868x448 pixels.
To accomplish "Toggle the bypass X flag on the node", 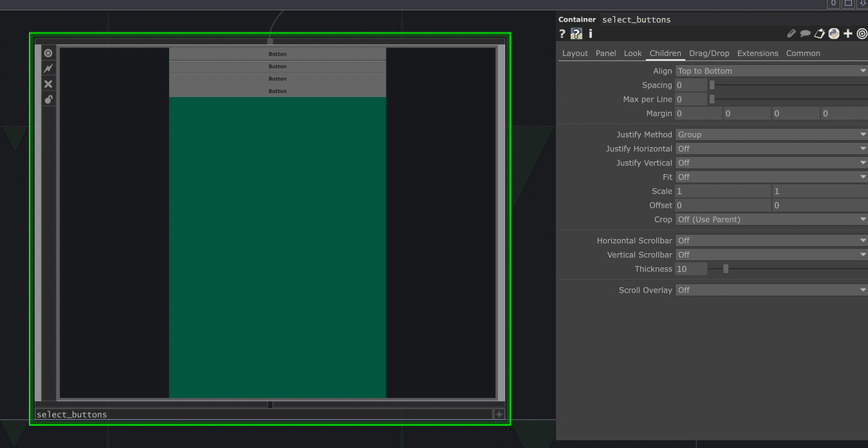I will 48,84.
